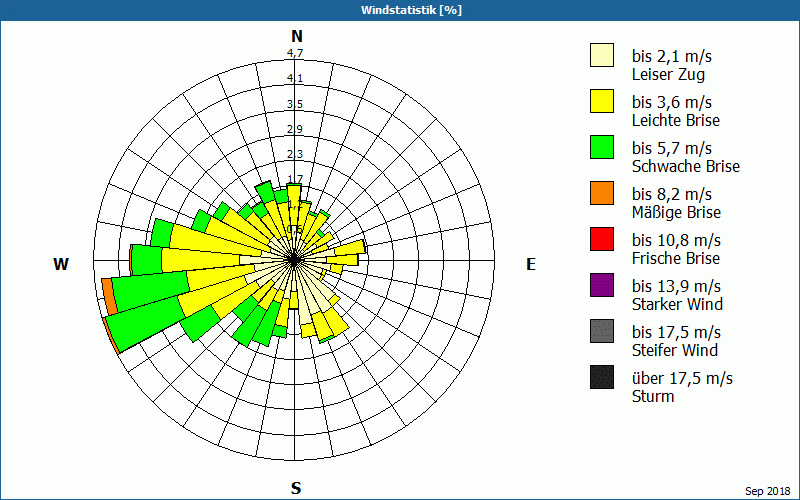This screenshot has width=800, height=500.
Task: Select the red Frische Brise swatch
Action: tap(602, 240)
